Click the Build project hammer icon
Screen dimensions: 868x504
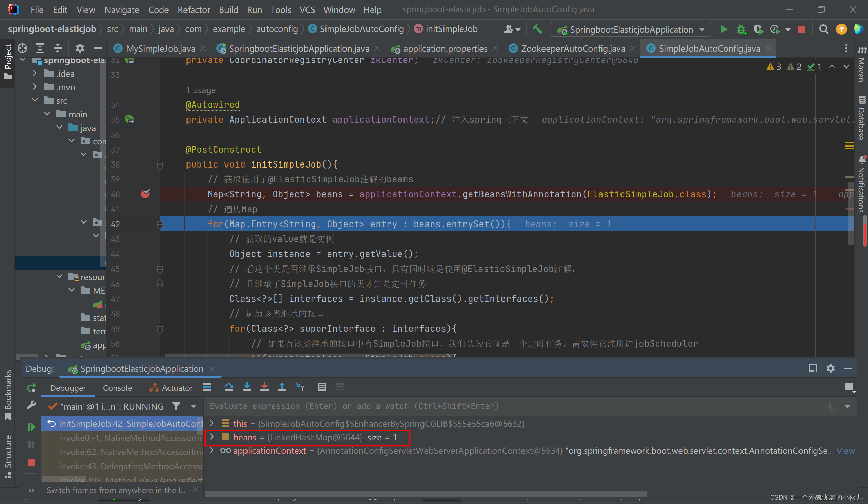pos(537,29)
